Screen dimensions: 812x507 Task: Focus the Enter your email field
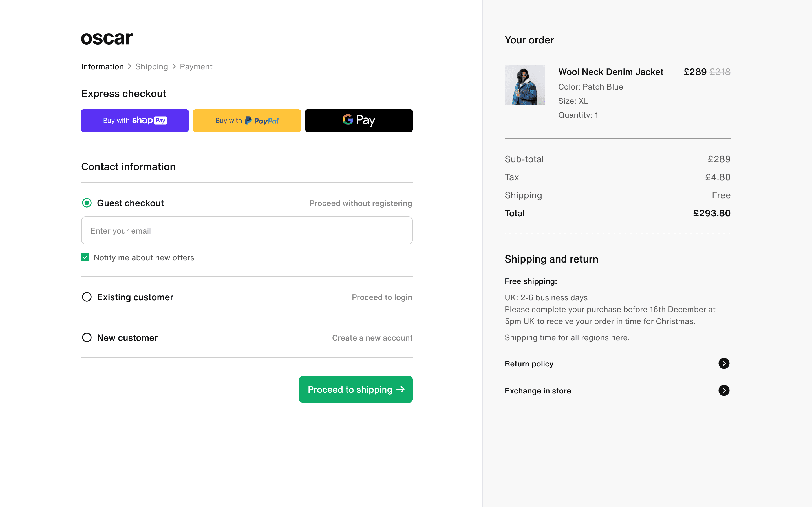point(247,231)
